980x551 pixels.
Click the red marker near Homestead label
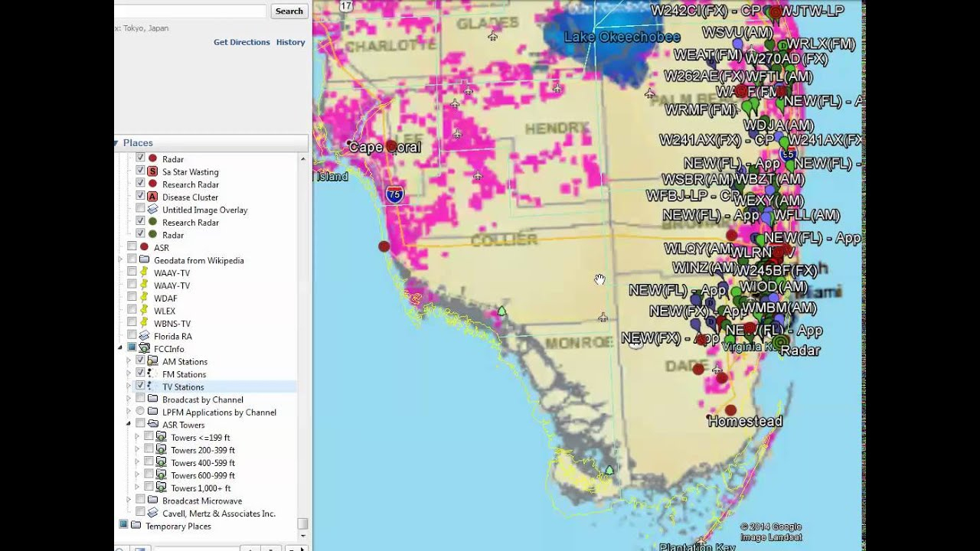(731, 410)
